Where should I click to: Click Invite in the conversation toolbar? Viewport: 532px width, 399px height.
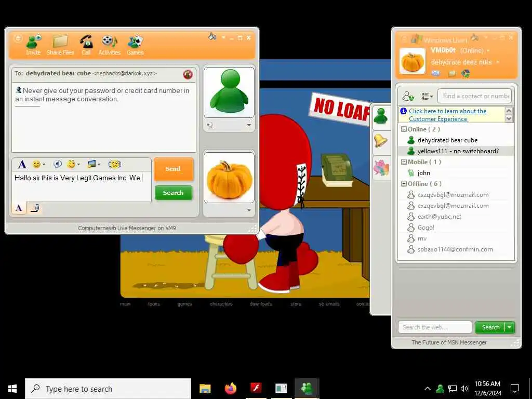33,45
